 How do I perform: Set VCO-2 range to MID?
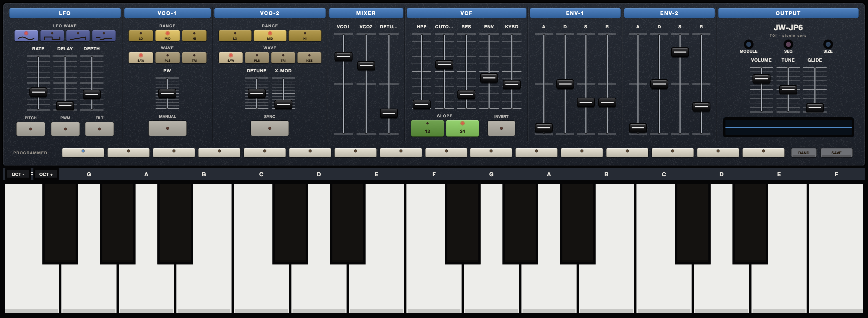(x=270, y=36)
